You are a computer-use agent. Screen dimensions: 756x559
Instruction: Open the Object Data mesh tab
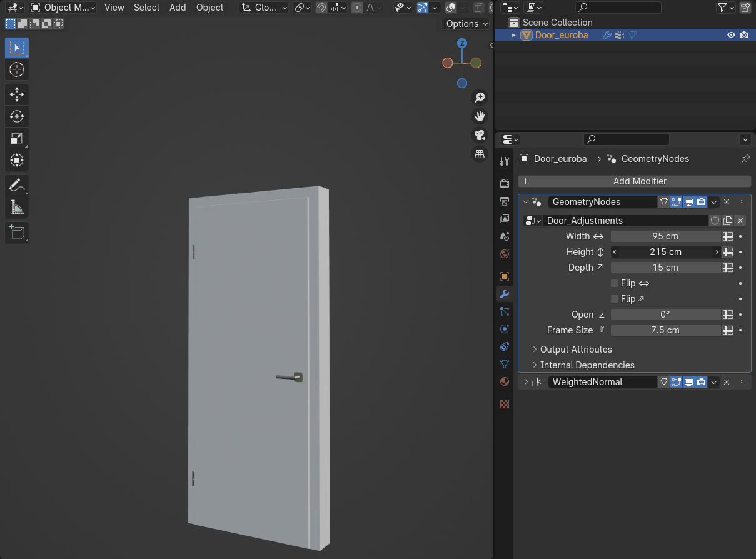(505, 363)
